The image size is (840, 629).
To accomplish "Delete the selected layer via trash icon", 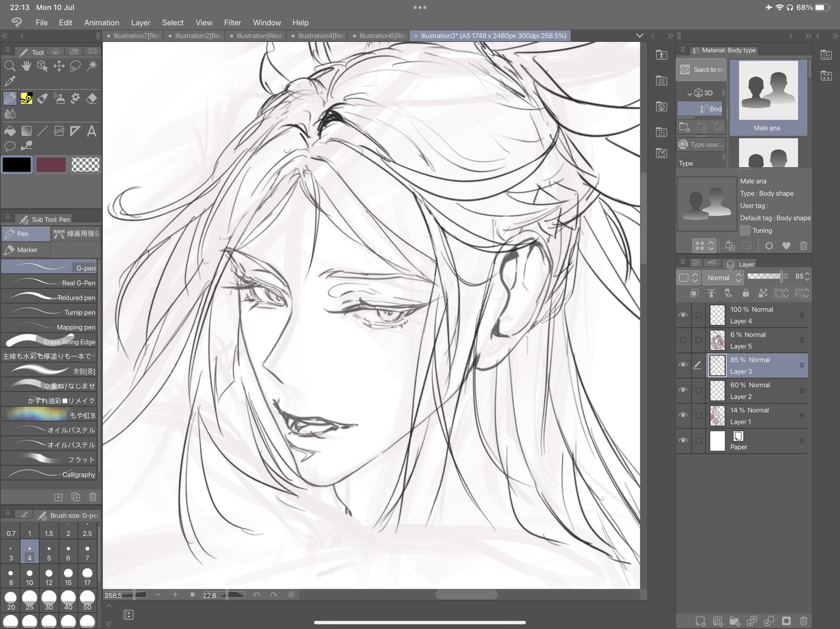I will click(803, 621).
